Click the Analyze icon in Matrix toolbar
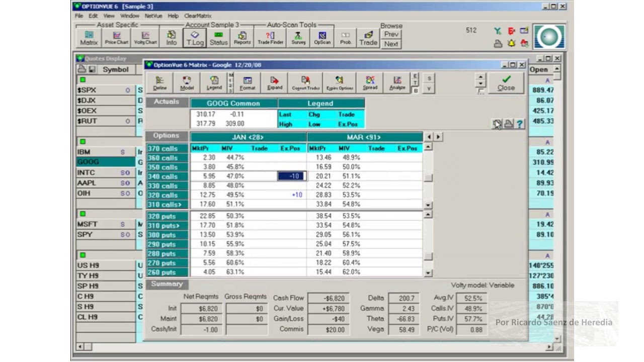Screen dimensions: 644x362 pyautogui.click(x=397, y=83)
